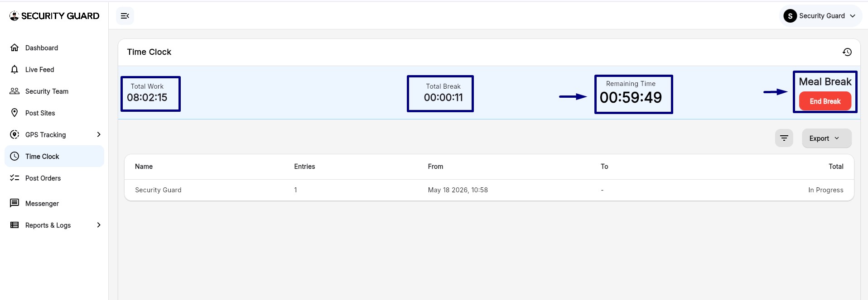Expand the GPS Tracking submenu chevron
Viewport: 868px width, 300px height.
99,134
